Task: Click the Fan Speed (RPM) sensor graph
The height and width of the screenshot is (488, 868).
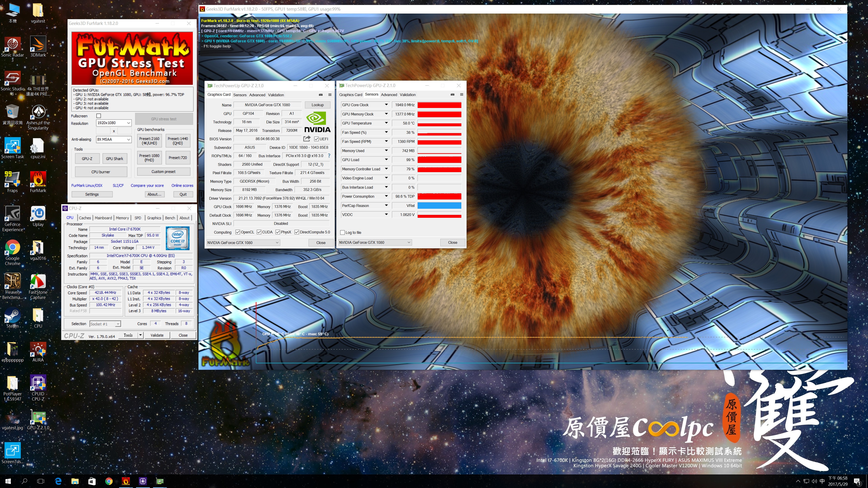Action: pos(439,141)
